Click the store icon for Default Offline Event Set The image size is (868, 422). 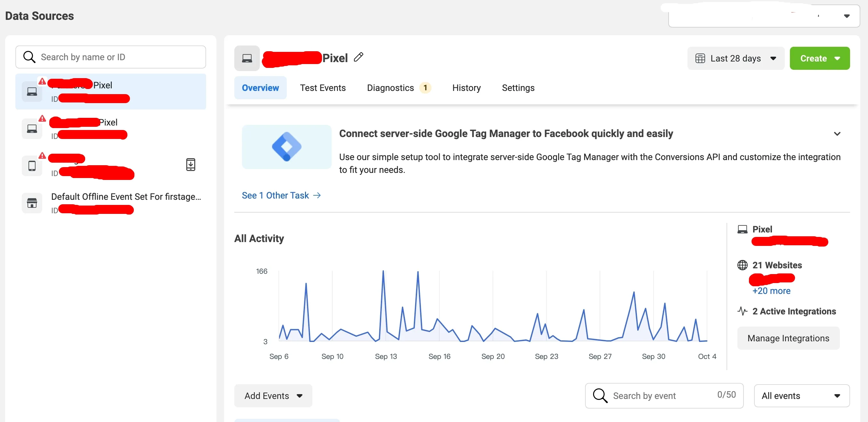(x=32, y=203)
